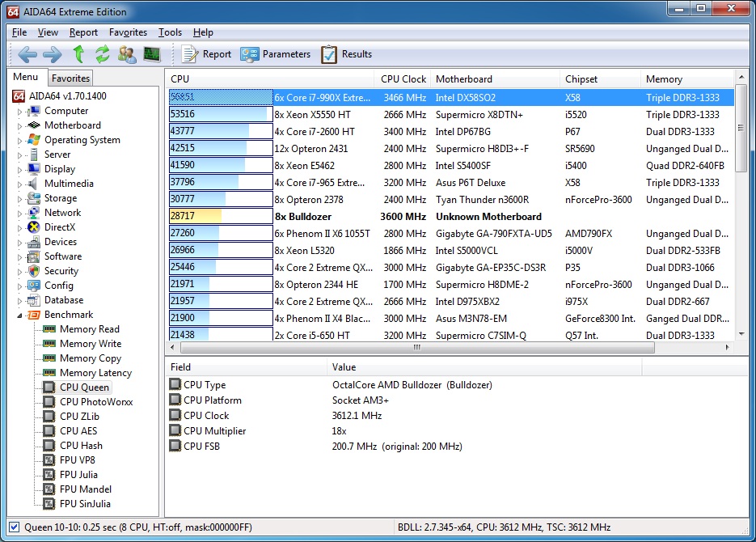
Task: Select the Memory Write benchmark
Action: click(91, 344)
